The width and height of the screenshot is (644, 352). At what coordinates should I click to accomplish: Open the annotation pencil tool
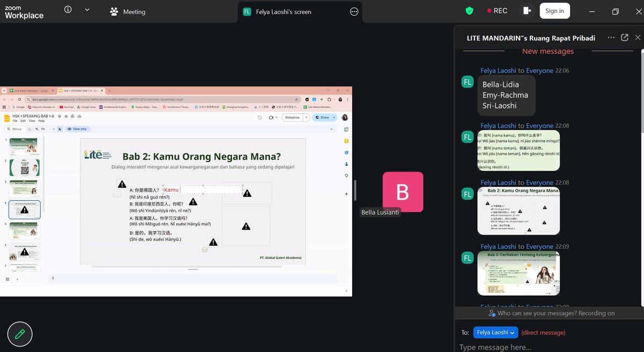pos(19,334)
